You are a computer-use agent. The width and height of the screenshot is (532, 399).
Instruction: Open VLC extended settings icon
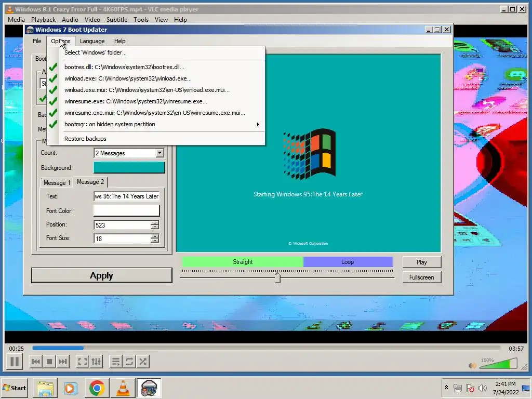[96, 362]
